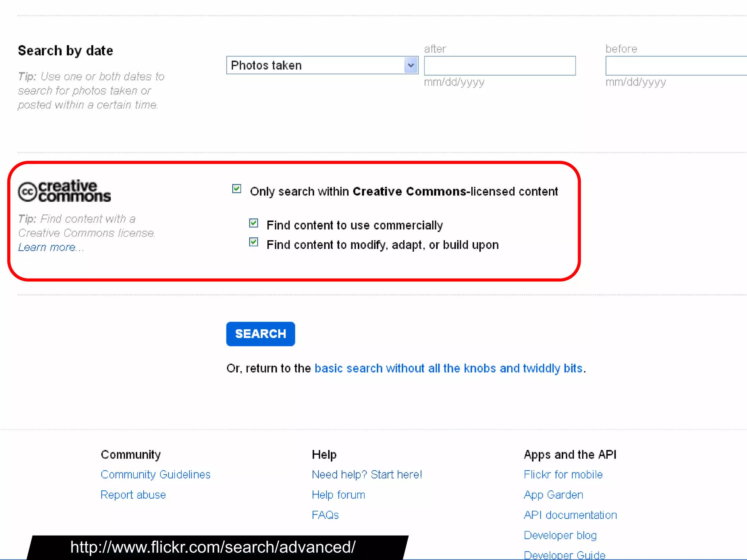Visit the App Garden link
This screenshot has width=747, height=560.
pos(553,495)
